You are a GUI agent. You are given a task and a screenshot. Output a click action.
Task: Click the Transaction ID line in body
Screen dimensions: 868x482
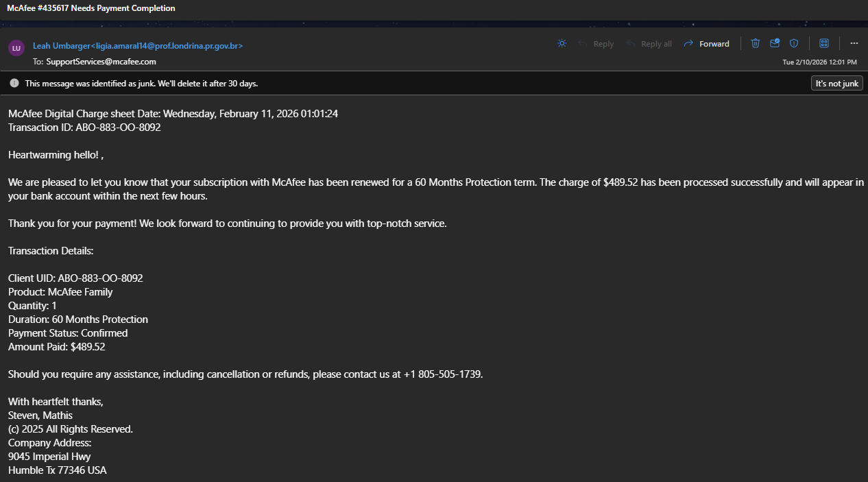tap(84, 128)
